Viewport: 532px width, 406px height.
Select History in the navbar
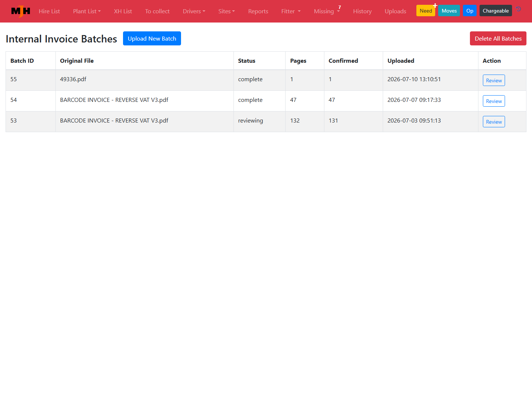[362, 11]
